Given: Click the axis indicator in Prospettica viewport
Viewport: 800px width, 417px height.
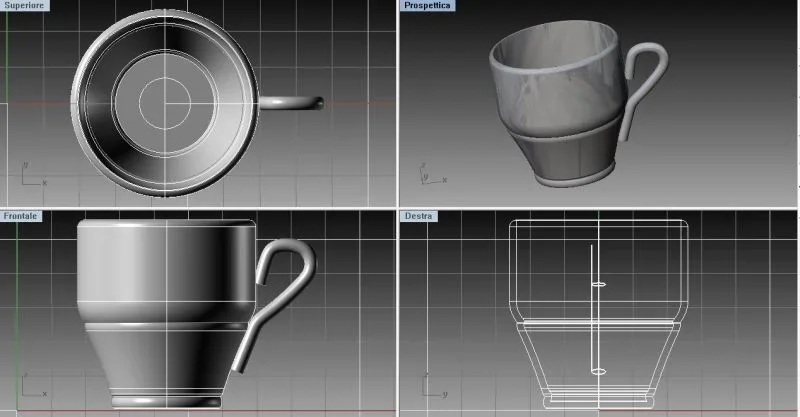Looking at the screenshot, I should point(434,174).
